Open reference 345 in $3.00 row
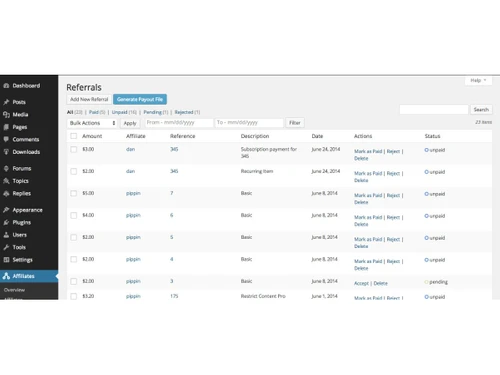Viewport: 500px width, 375px height. coord(174,149)
